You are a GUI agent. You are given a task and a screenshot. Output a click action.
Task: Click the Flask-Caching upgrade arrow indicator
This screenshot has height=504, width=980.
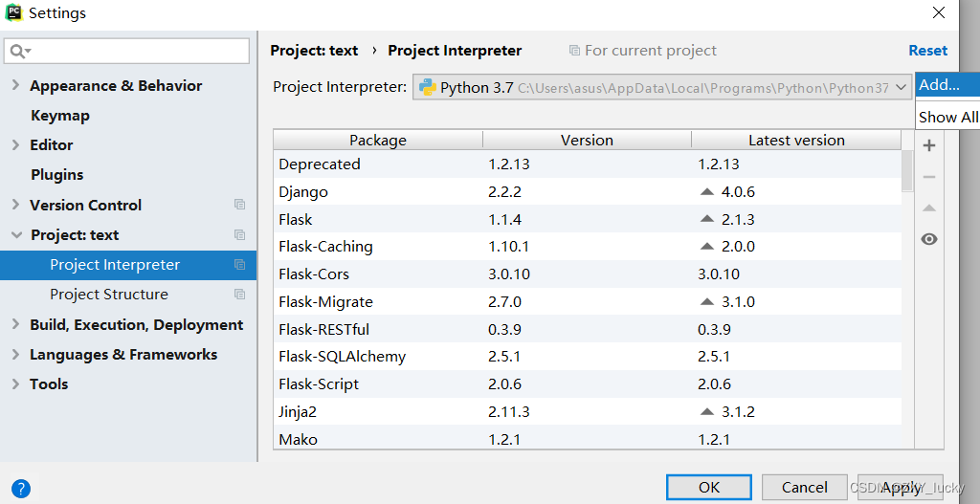coord(707,247)
